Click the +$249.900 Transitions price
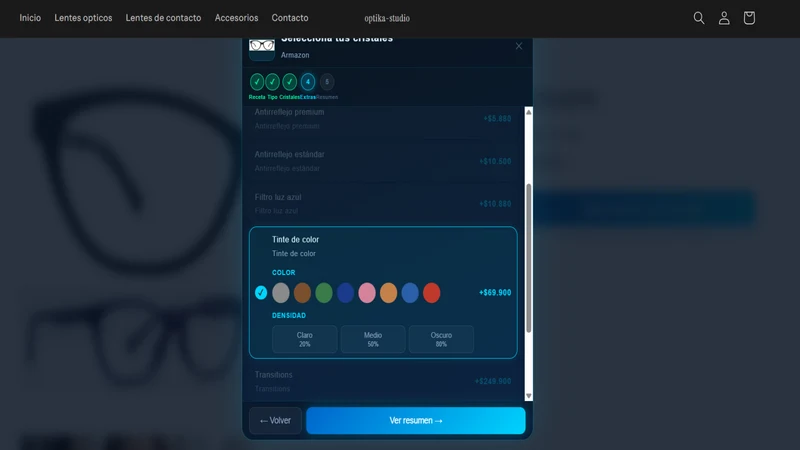800x450 pixels. pyautogui.click(x=493, y=381)
